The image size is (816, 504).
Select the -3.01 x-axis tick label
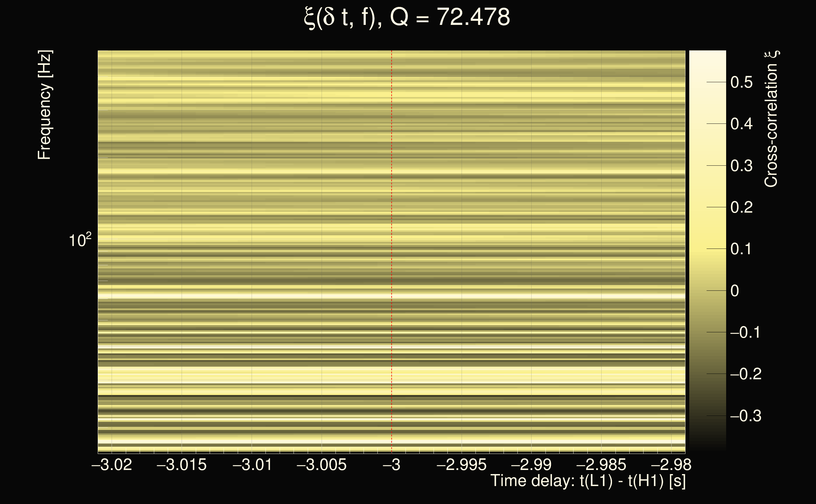(x=252, y=465)
